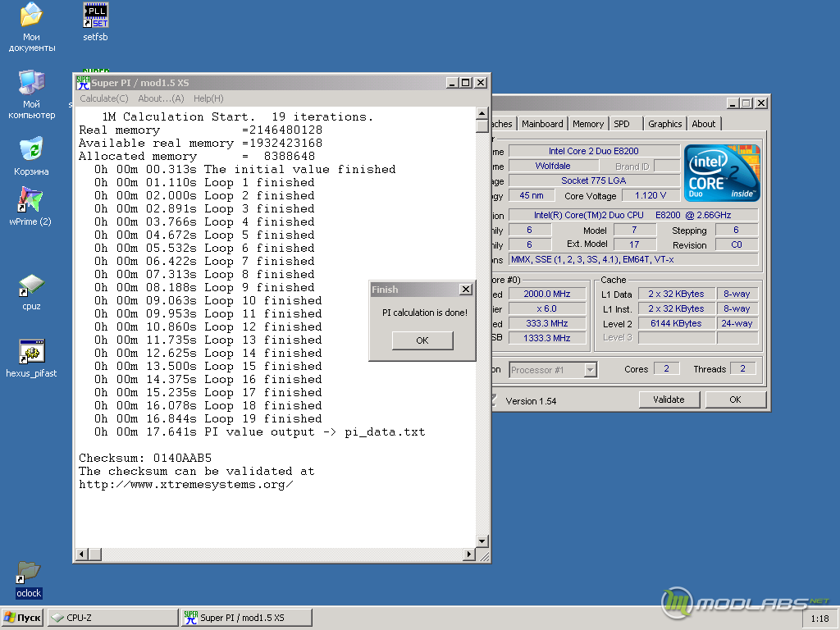Screen dimensions: 840x630
Task: Switch to the Mainboard tab in CPU-Z
Action: pyautogui.click(x=542, y=124)
